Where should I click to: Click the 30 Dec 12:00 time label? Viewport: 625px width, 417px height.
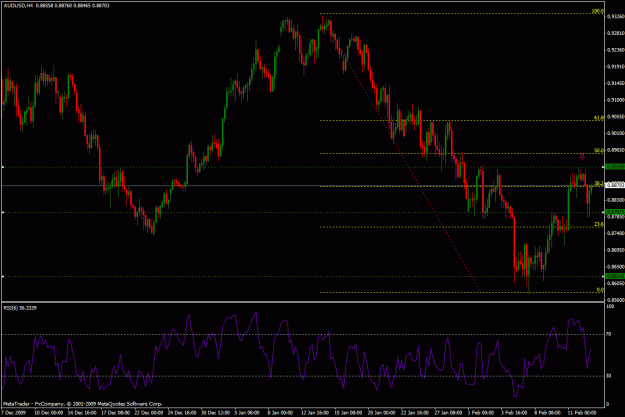click(x=216, y=413)
